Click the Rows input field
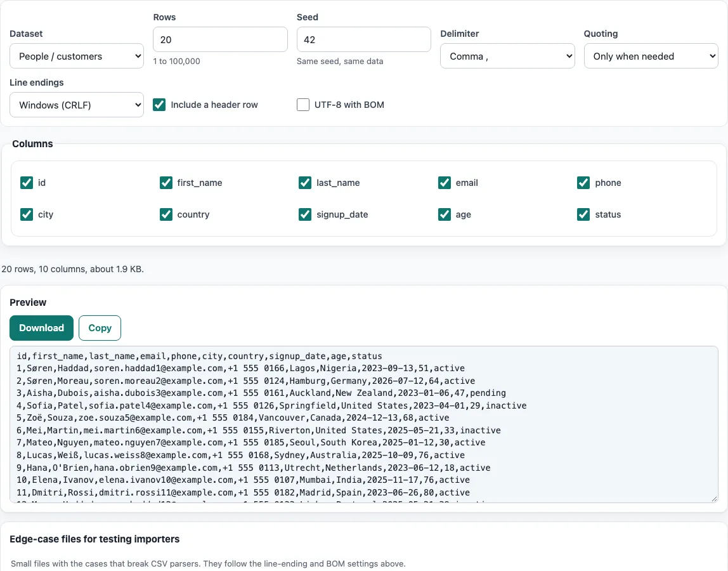This screenshot has width=728, height=571. [220, 39]
